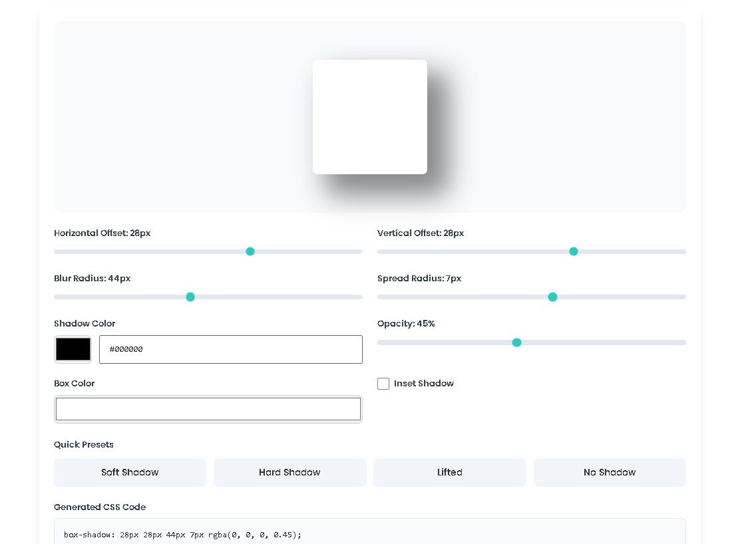The width and height of the screenshot is (756, 544).
Task: Enable the Inset Shadow checkbox
Action: [383, 384]
